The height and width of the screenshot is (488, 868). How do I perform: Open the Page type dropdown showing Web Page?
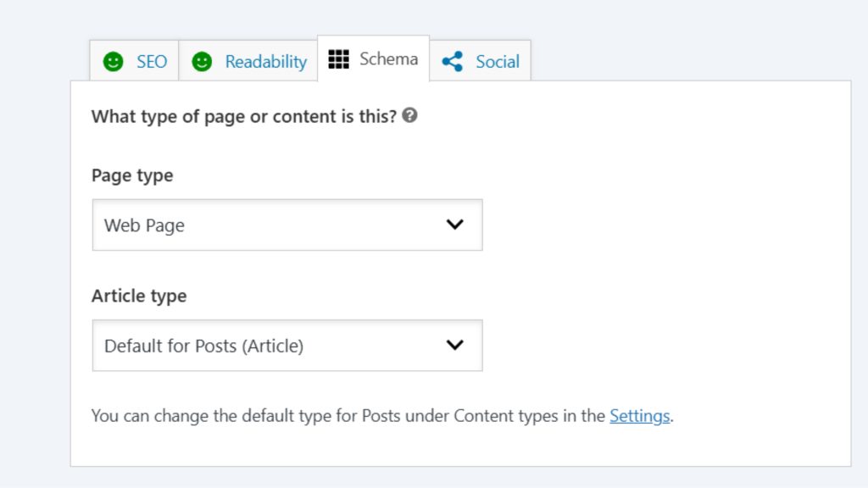[287, 225]
